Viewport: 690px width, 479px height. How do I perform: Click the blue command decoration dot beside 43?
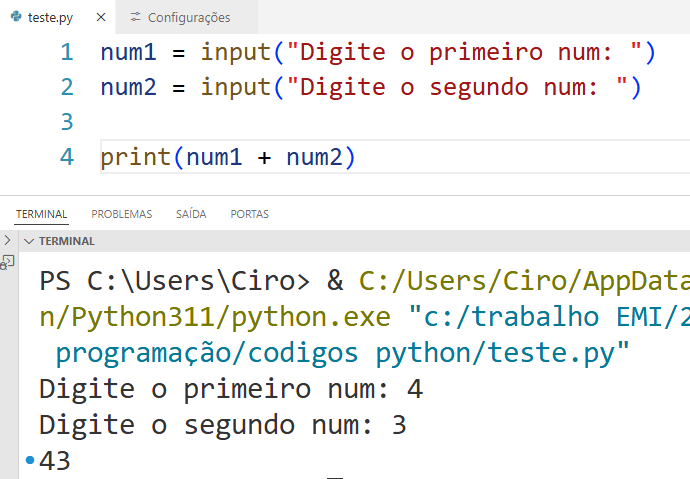[x=30, y=460]
